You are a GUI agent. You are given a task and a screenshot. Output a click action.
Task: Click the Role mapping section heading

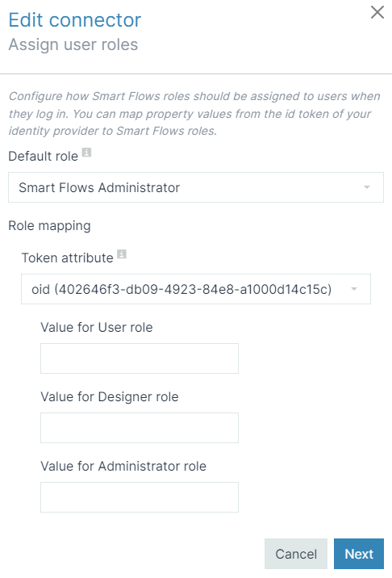coord(49,225)
